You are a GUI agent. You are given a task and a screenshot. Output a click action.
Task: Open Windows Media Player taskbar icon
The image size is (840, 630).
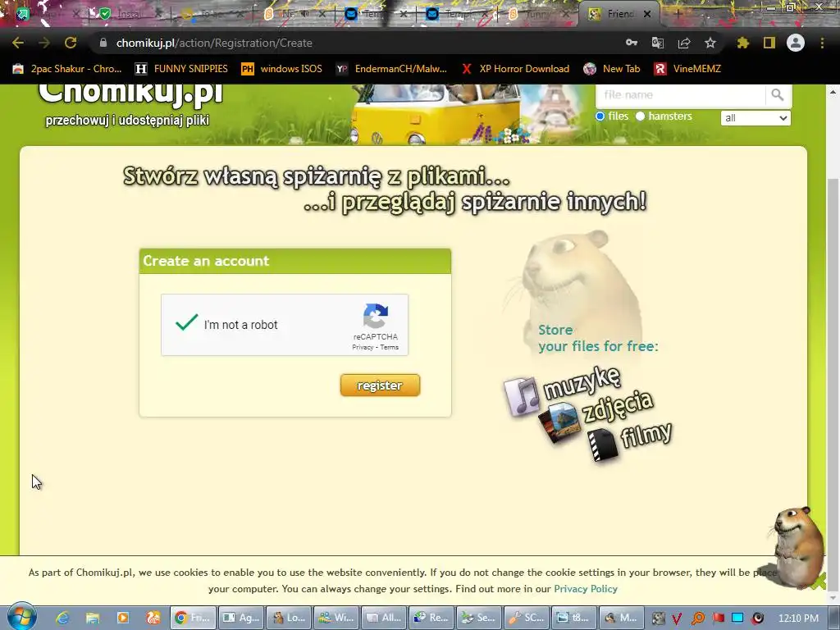pos(123,618)
